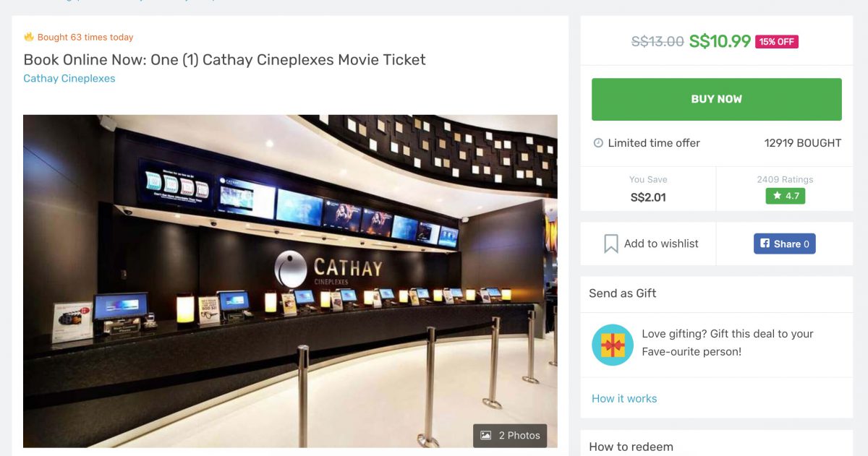Click the Facebook icon on the Share button

point(765,244)
